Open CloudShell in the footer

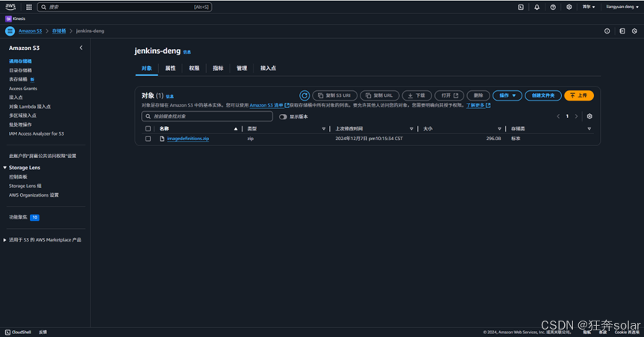click(18, 332)
